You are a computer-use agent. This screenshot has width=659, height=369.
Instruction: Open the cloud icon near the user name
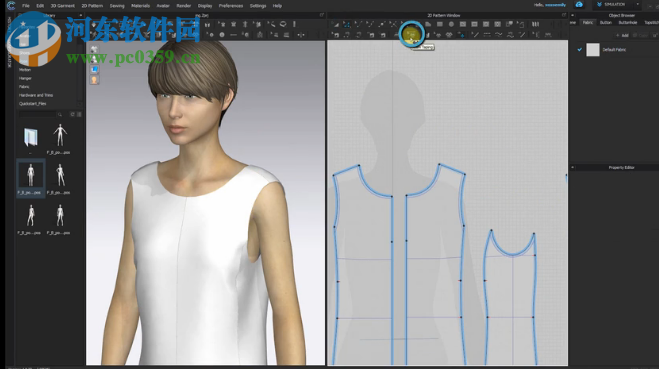pyautogui.click(x=579, y=5)
